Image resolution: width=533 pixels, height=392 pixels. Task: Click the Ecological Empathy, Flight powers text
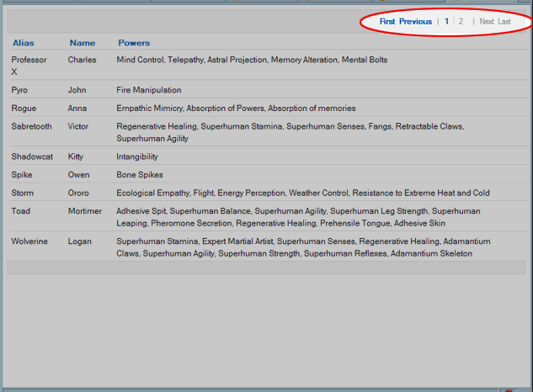303,193
